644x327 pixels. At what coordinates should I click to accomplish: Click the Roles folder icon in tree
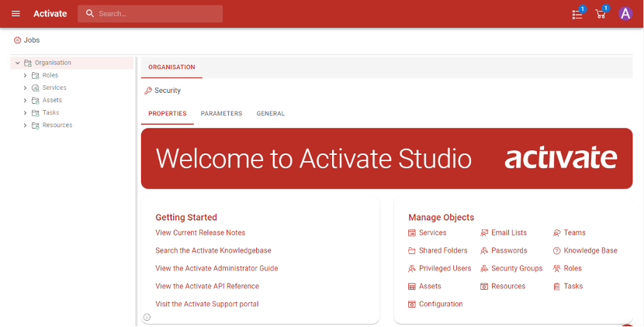click(36, 75)
